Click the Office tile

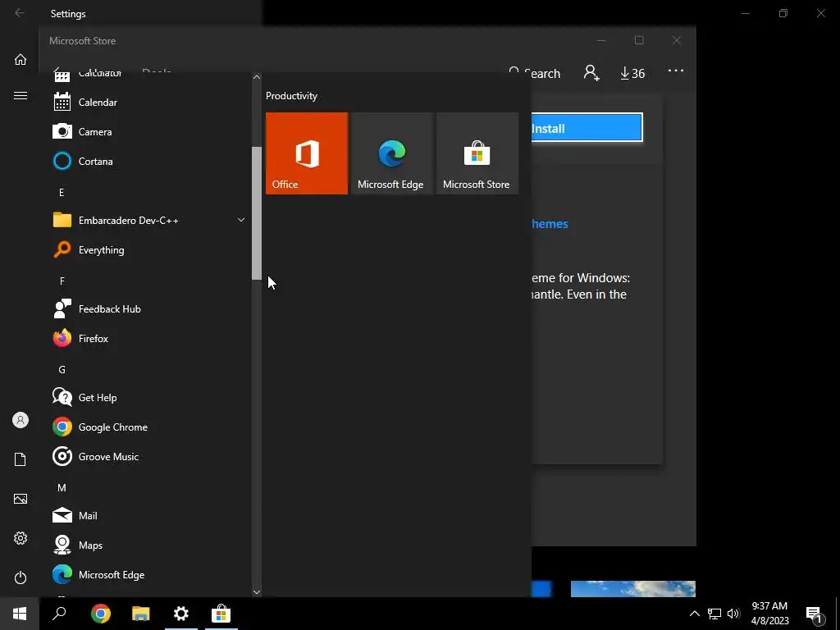point(307,153)
